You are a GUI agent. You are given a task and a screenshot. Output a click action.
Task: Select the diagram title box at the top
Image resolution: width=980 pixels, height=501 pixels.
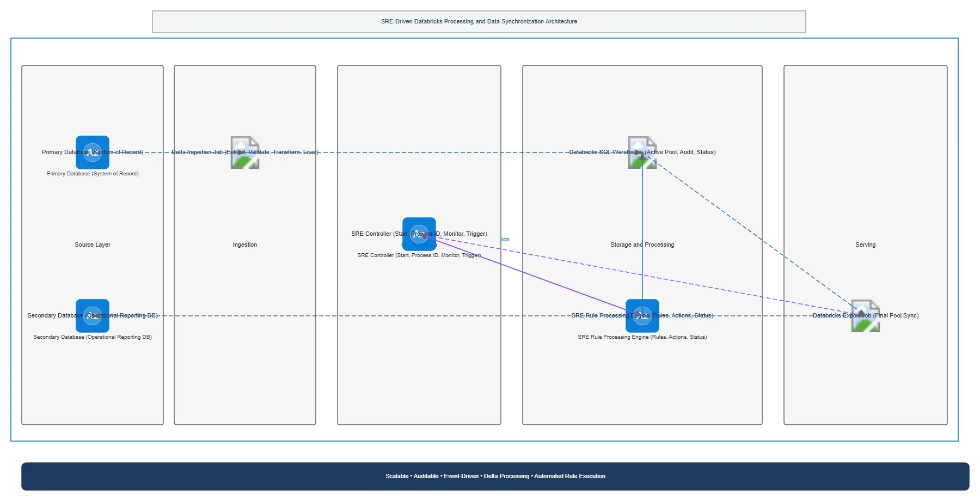point(479,22)
